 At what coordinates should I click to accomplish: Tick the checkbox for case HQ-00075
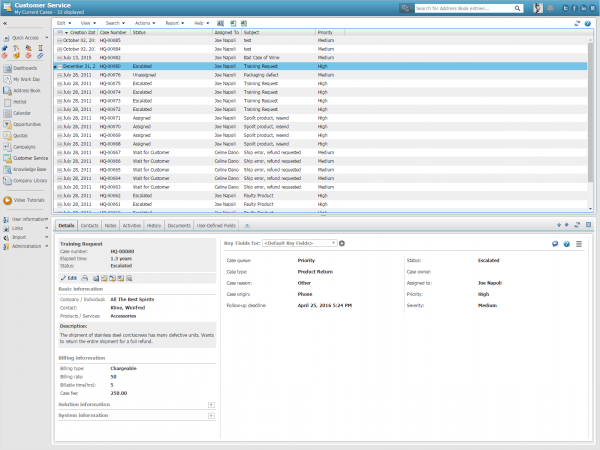coord(60,84)
